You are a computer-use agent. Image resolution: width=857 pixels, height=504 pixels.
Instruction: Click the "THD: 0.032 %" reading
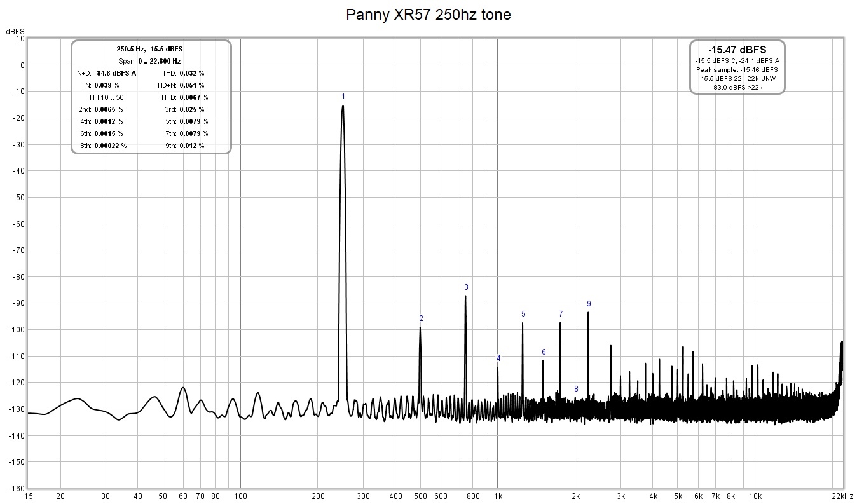[182, 73]
